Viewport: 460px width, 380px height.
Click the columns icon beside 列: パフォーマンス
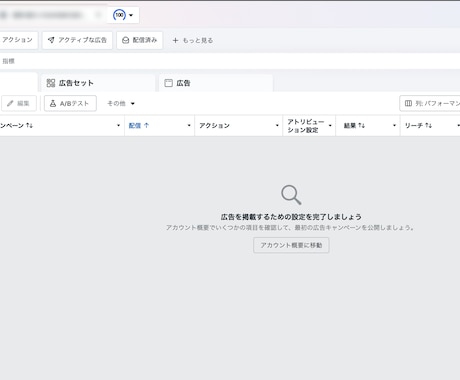coord(408,103)
